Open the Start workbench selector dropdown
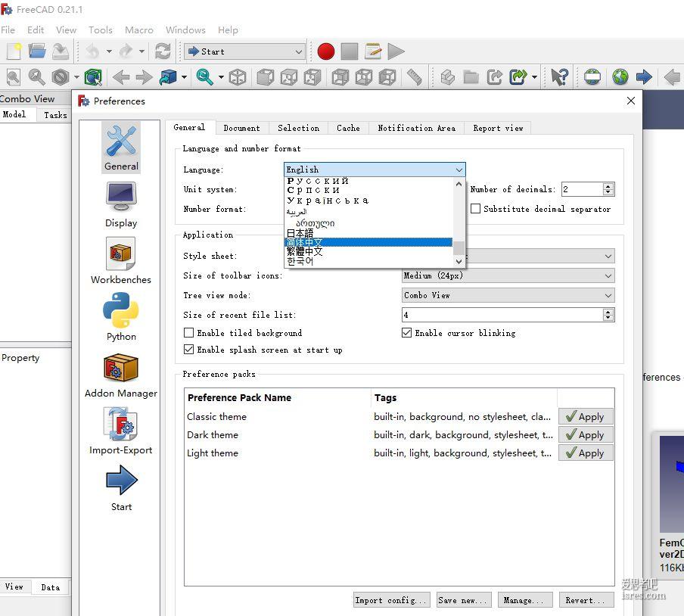This screenshot has height=616, width=684. pyautogui.click(x=244, y=51)
